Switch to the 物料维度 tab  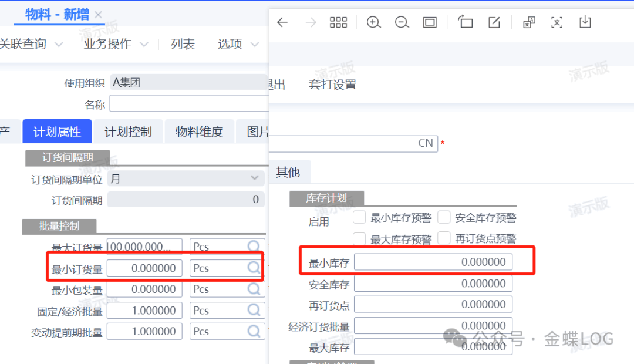click(199, 132)
